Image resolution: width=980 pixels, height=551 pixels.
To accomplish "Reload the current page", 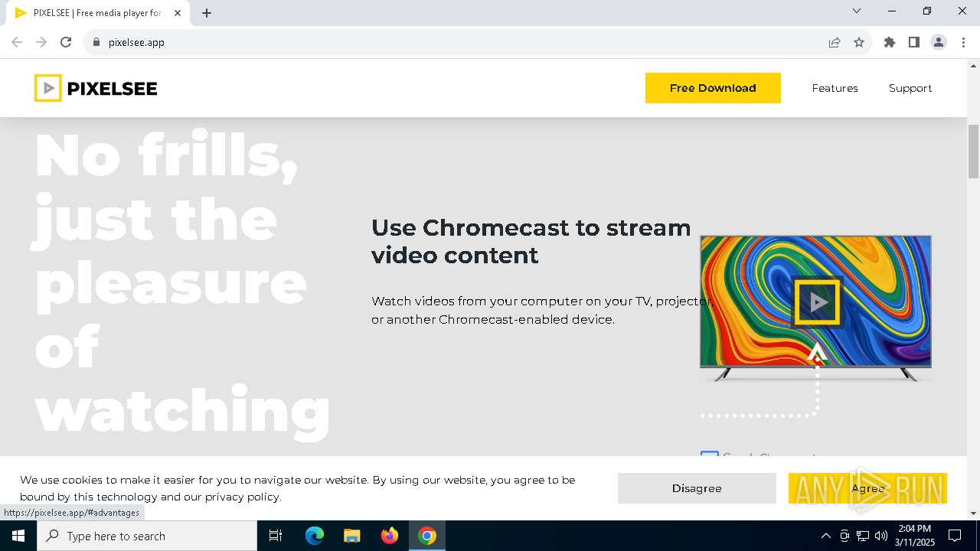I will tap(66, 42).
